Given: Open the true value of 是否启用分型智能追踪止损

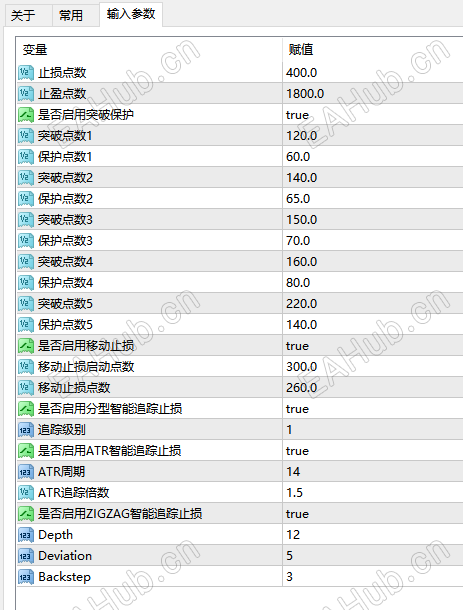Looking at the screenshot, I should 297,409.
